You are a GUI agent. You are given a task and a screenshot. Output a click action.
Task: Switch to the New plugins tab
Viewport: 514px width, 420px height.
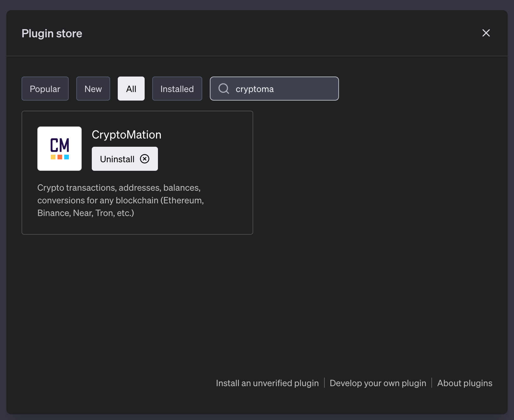tap(93, 89)
